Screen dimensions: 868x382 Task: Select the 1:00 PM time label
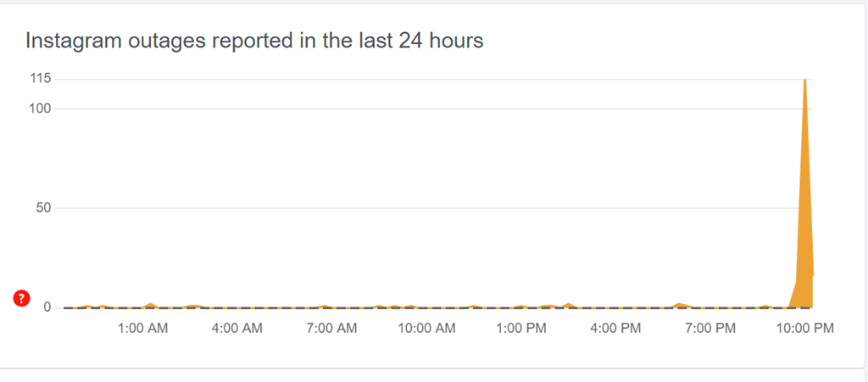pyautogui.click(x=521, y=329)
